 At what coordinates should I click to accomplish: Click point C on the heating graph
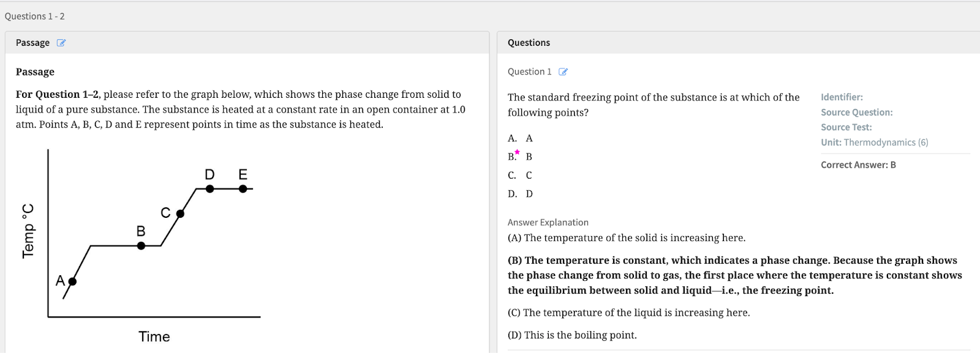click(x=180, y=214)
